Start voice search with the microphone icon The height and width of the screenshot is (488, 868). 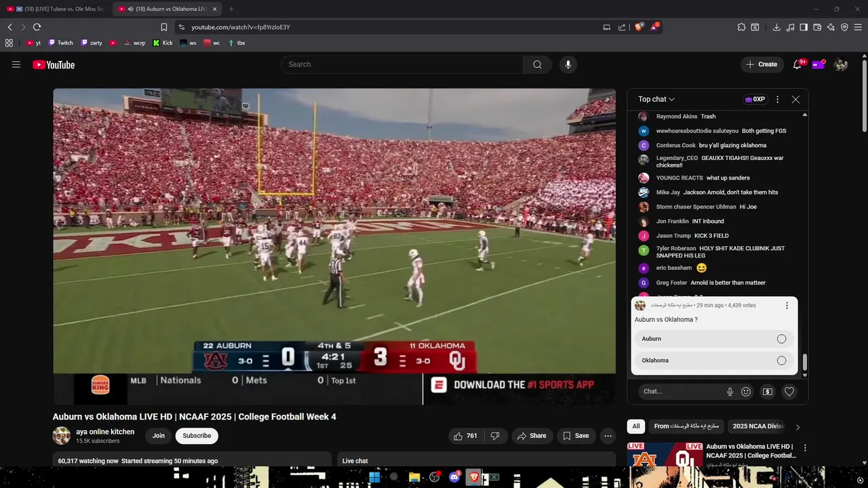tap(568, 64)
